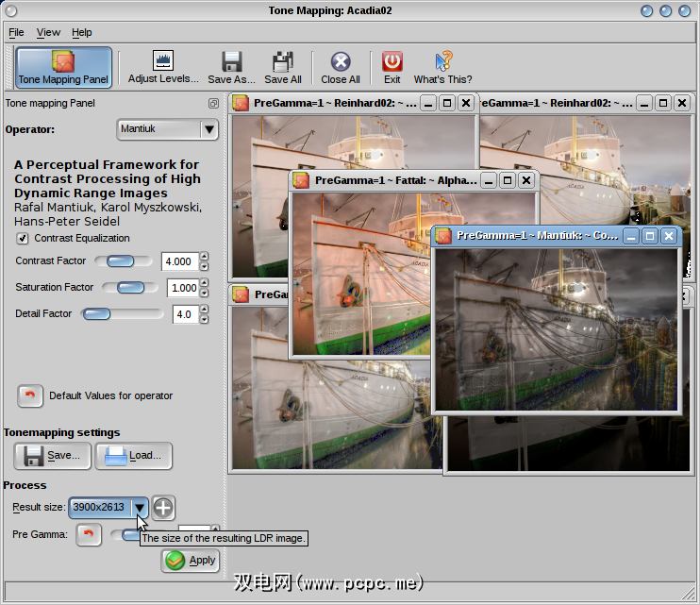
Task: Activate the What's This? help icon
Action: 442,61
